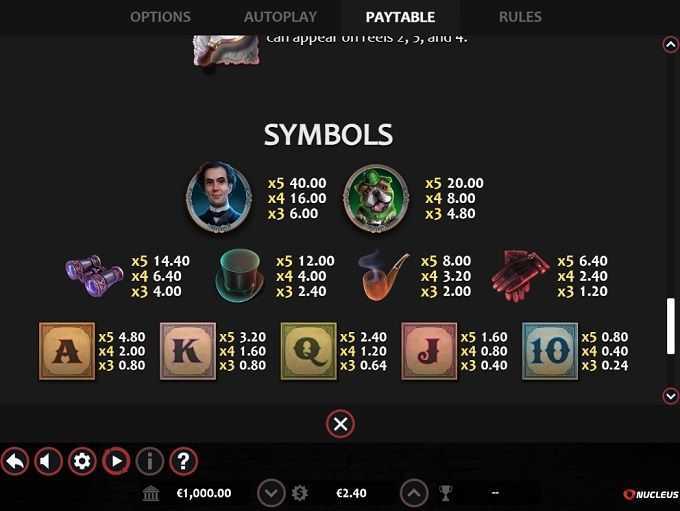Click the back arrow icon

pyautogui.click(x=15, y=461)
